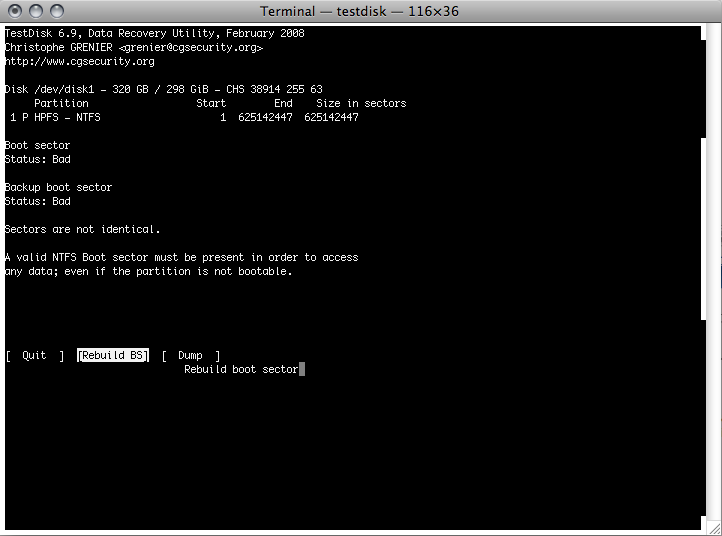Select the Dump option
The height and width of the screenshot is (536, 722).
(191, 355)
